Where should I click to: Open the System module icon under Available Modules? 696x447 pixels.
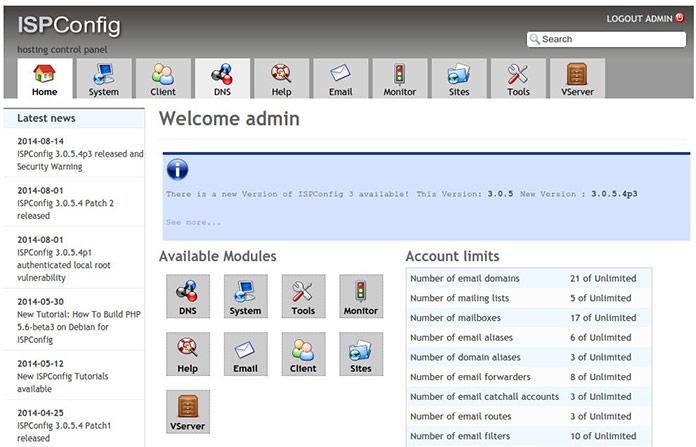tap(245, 296)
